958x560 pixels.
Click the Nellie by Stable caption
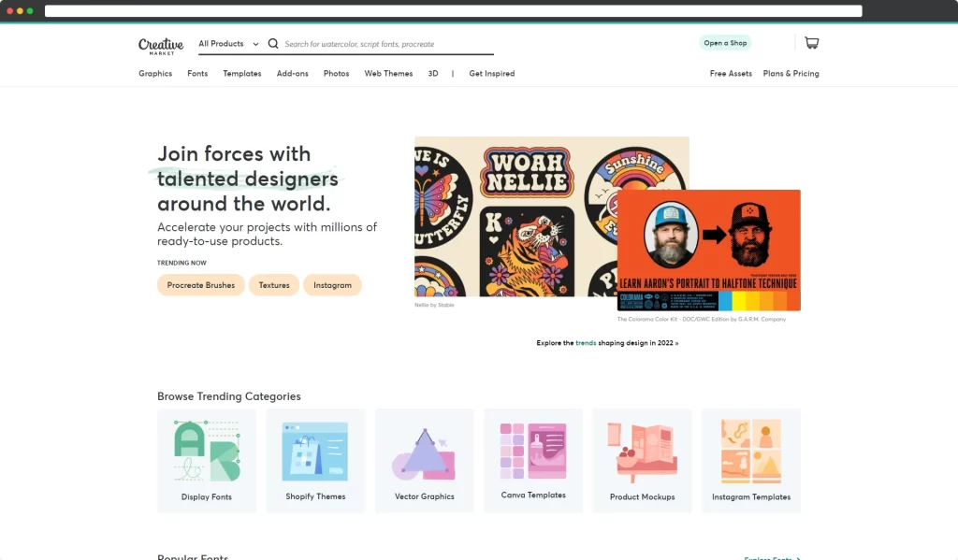click(x=434, y=305)
